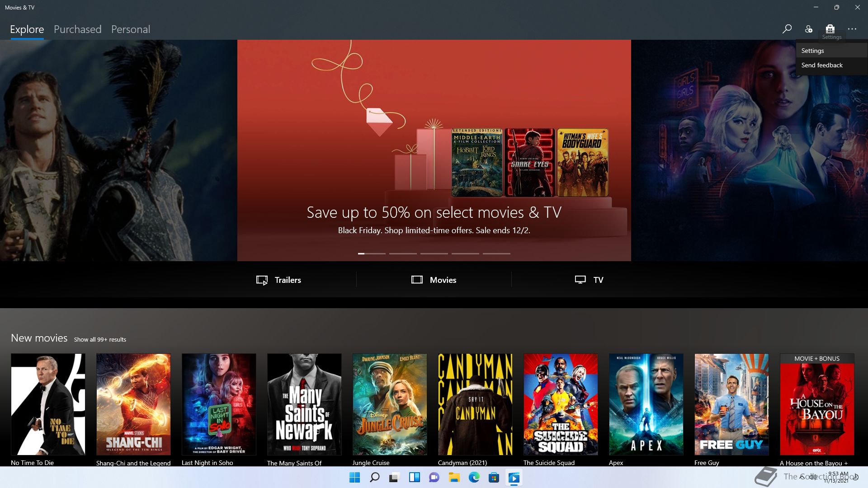Select second carousel page indicator
The width and height of the screenshot is (868, 488).
pos(403,253)
